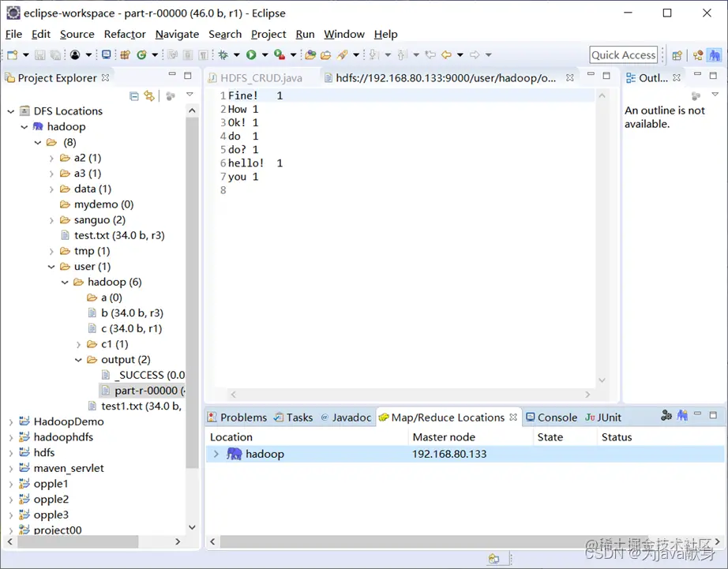728x569 pixels.
Task: Click Project Explorer vertical scrollbar thumb
Action: pyautogui.click(x=192, y=292)
